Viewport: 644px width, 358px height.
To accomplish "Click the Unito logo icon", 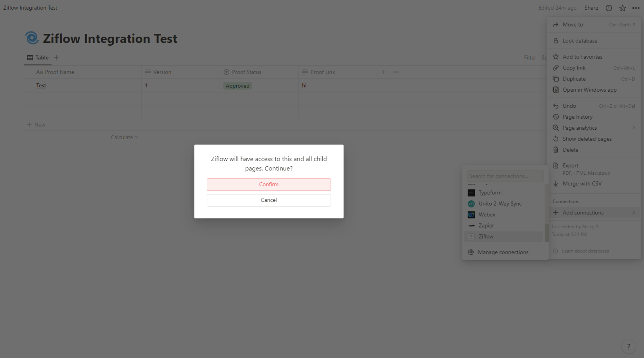I will point(471,204).
